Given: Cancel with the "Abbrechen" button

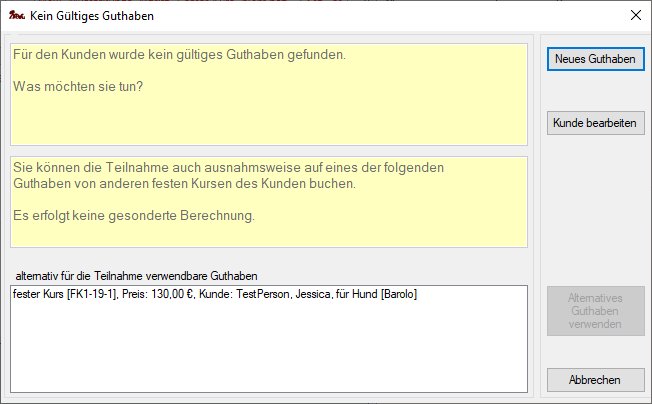Looking at the screenshot, I should [x=595, y=380].
